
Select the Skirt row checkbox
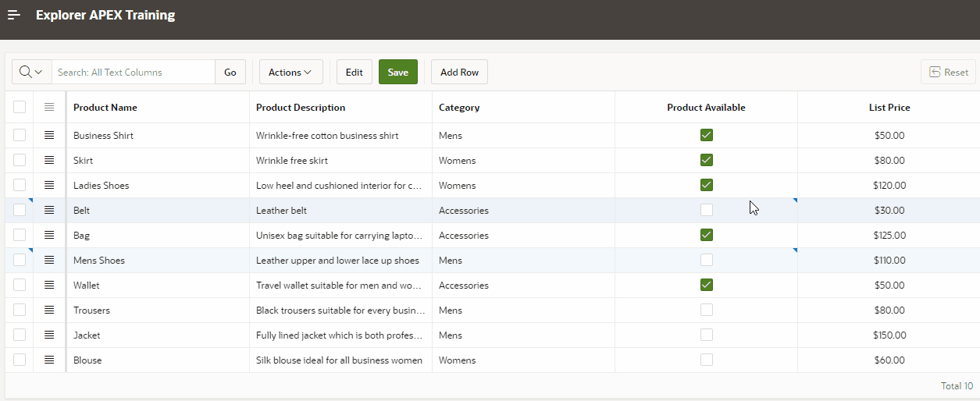point(20,160)
